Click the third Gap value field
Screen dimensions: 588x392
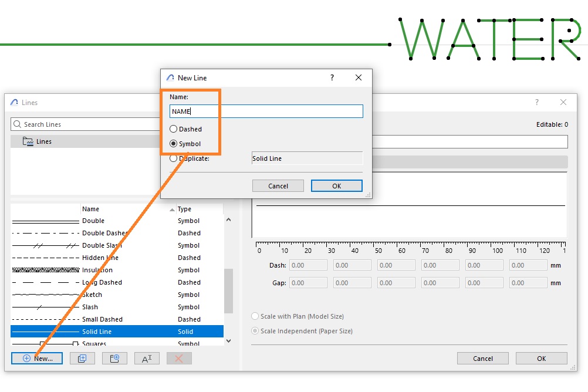(396, 283)
